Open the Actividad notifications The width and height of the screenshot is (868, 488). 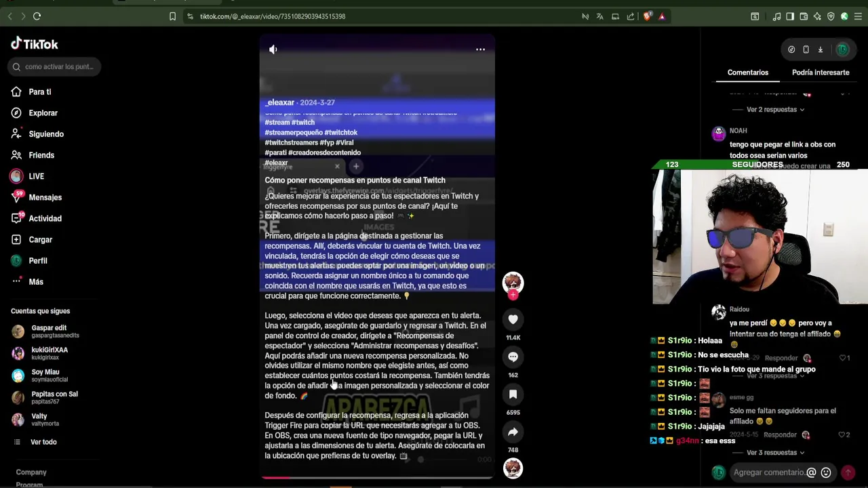pos(37,218)
